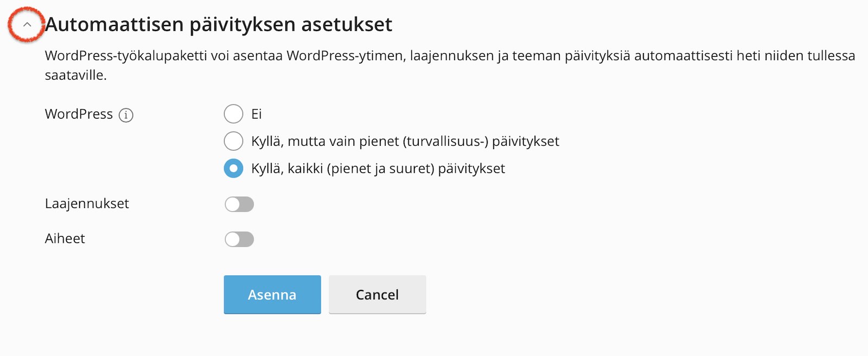
Task: Select the 'Ei' radio button
Action: click(x=233, y=114)
